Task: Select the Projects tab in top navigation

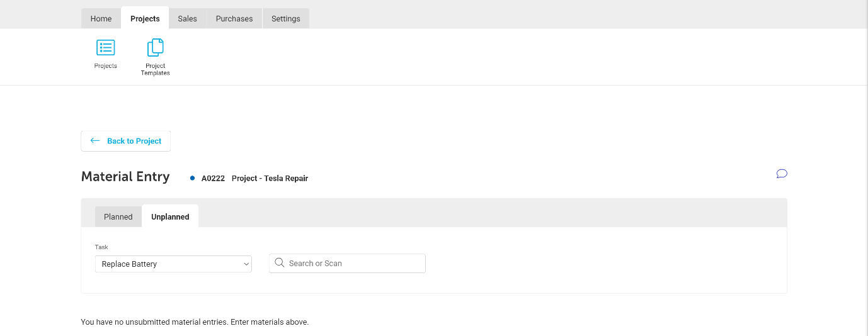Action: pos(145,19)
